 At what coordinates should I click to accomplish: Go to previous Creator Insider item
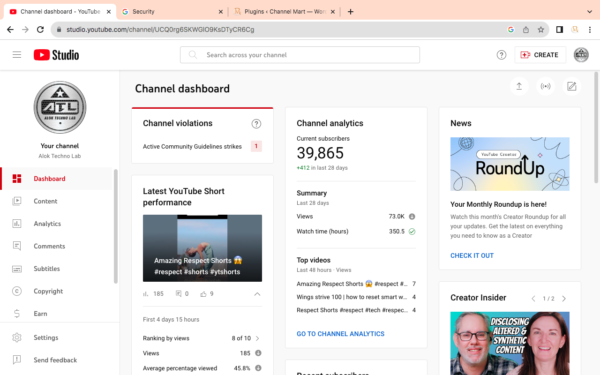(x=533, y=298)
